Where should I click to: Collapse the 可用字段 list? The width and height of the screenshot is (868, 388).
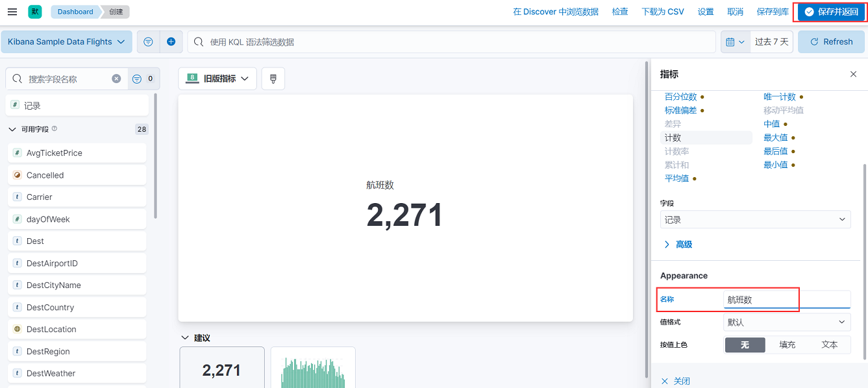[12, 129]
